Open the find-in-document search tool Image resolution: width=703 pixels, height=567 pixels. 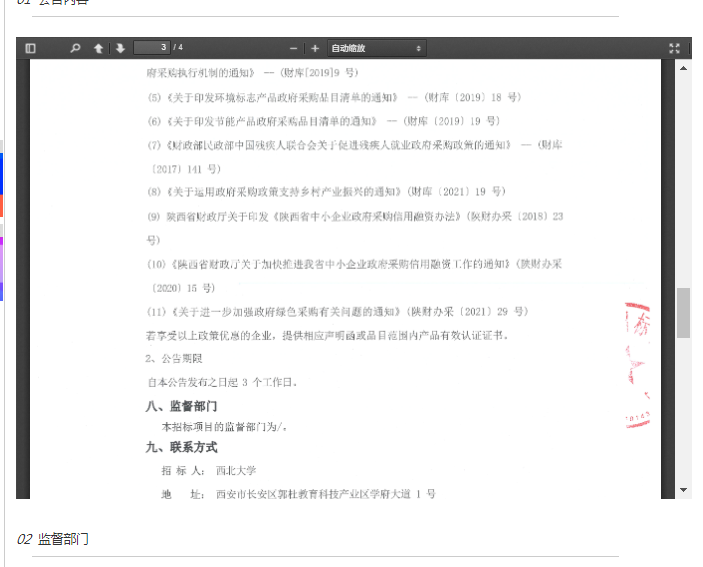click(75, 48)
